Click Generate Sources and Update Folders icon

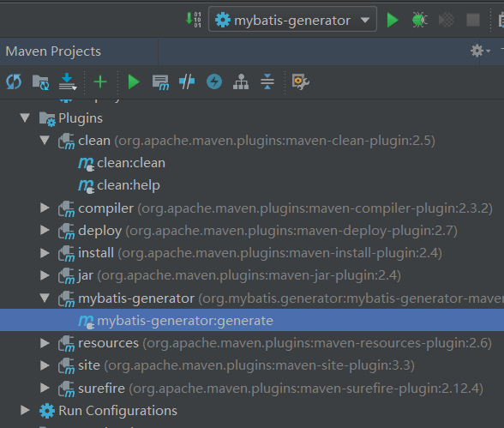pyautogui.click(x=40, y=82)
